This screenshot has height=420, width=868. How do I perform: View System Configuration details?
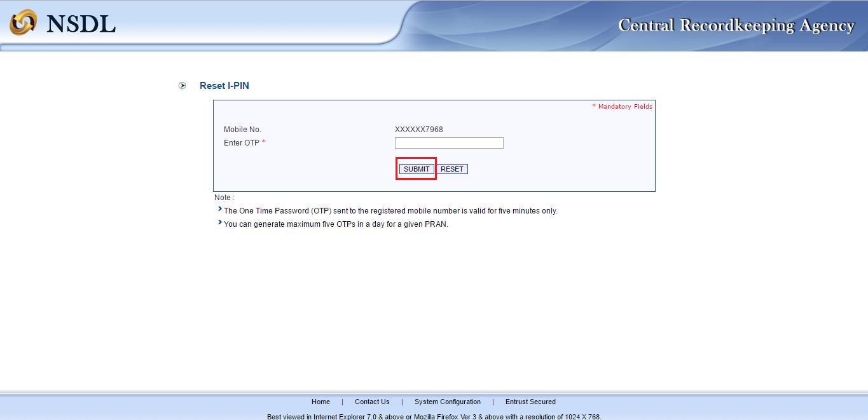(447, 402)
